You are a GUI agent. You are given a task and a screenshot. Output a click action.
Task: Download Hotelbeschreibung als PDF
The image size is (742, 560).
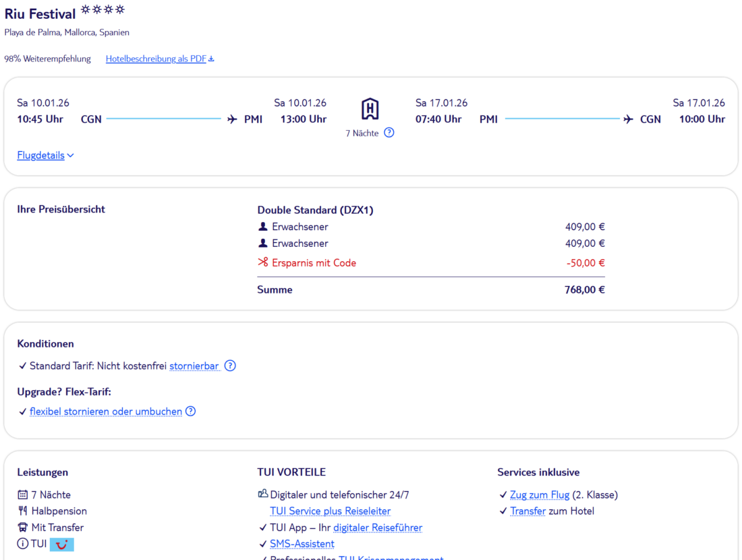[x=160, y=59]
